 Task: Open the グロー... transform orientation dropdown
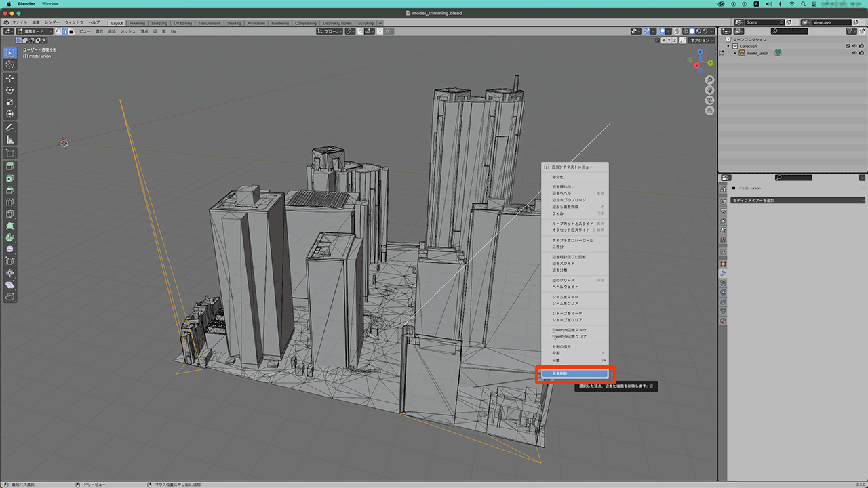pos(330,31)
